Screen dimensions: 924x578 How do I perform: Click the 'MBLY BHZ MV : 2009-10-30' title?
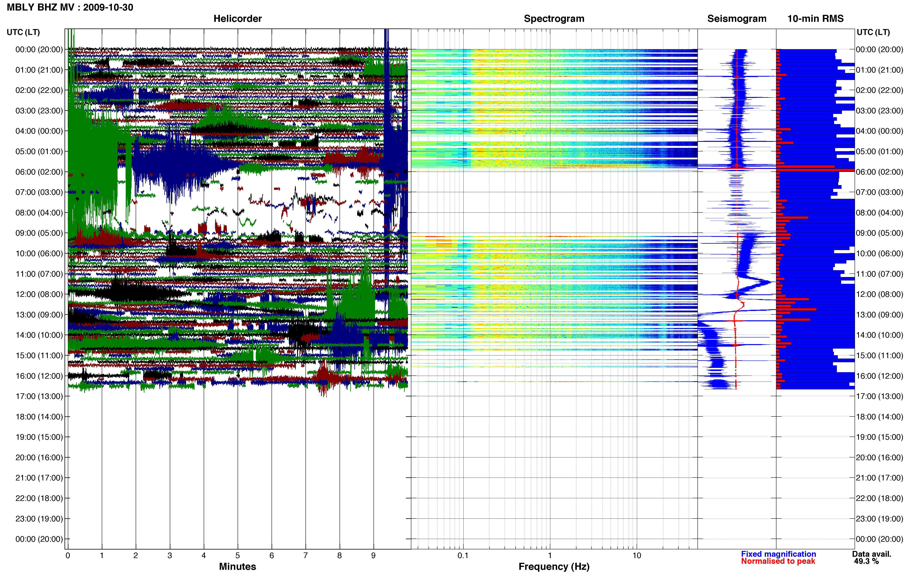point(70,7)
